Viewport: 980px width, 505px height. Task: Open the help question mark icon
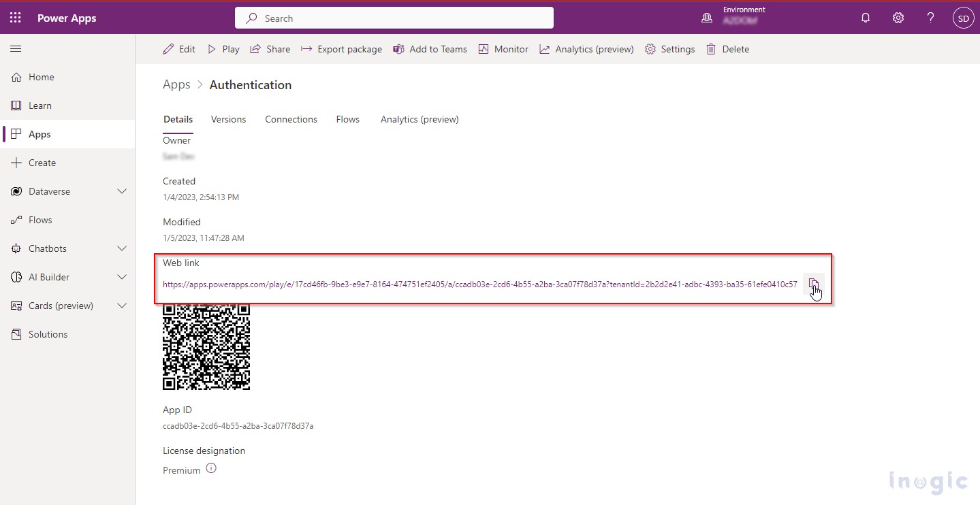[x=930, y=18]
